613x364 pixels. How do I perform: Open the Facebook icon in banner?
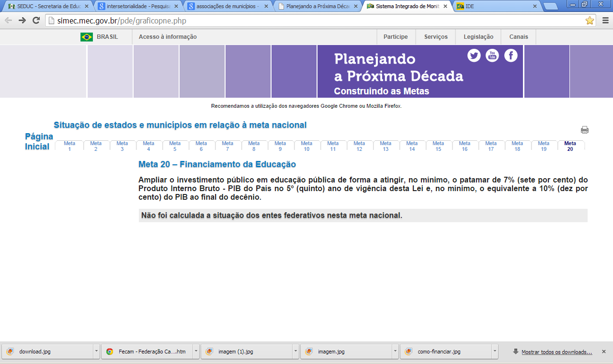point(511,56)
